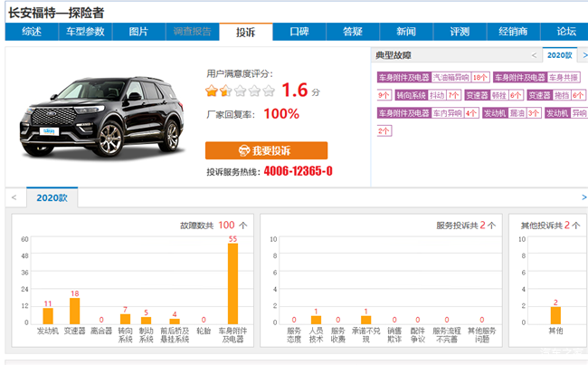Select the 经销商 dealers tab
This screenshot has height=365, width=588.
pyautogui.click(x=513, y=32)
